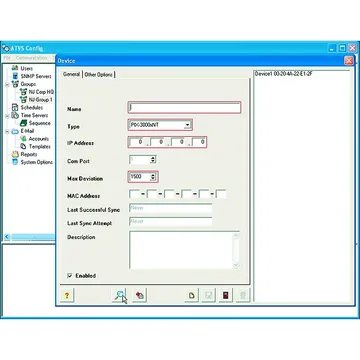Open the Type dropdown arrow
Image resolution: width=360 pixels, height=360 pixels.
[x=187, y=125]
